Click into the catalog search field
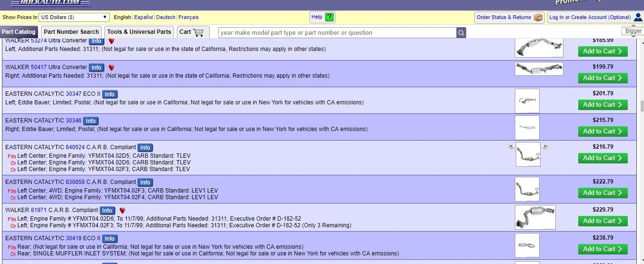Image resolution: width=644 pixels, height=264 pixels. pos(337,33)
